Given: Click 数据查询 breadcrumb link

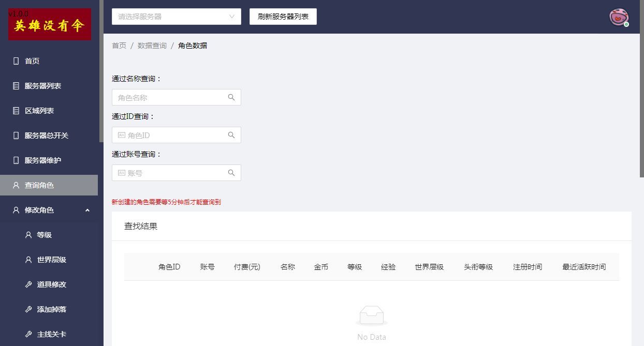Looking at the screenshot, I should pos(152,46).
